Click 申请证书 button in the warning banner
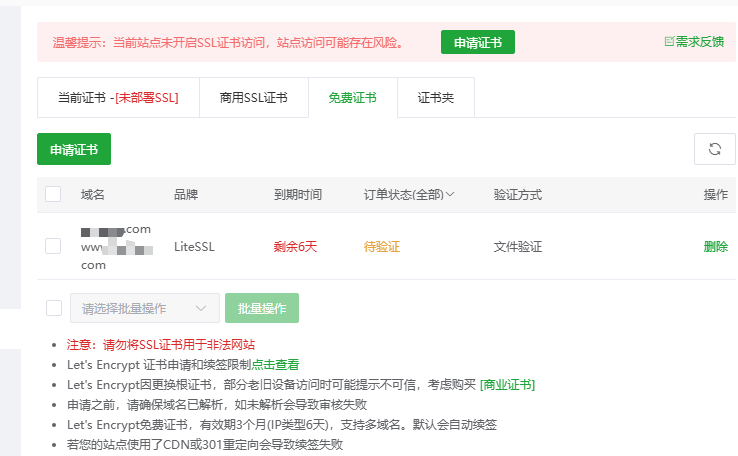 coord(478,42)
